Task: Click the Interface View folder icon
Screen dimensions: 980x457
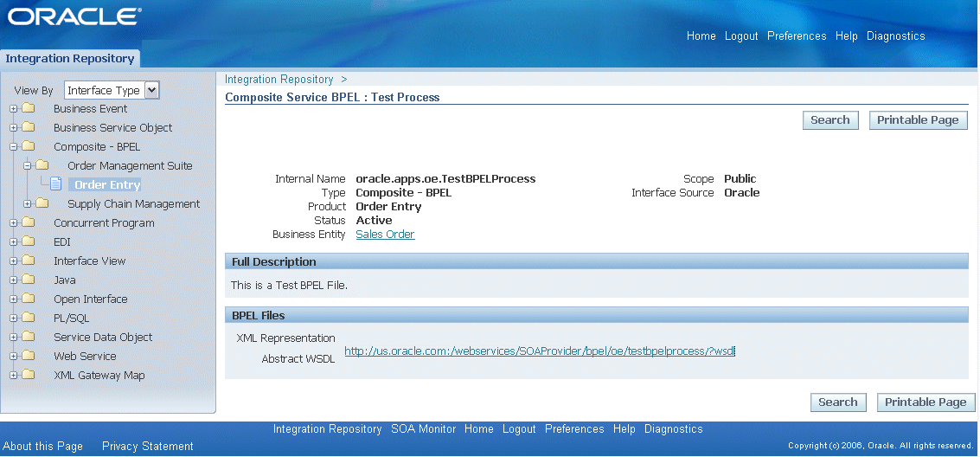Action: tap(29, 261)
